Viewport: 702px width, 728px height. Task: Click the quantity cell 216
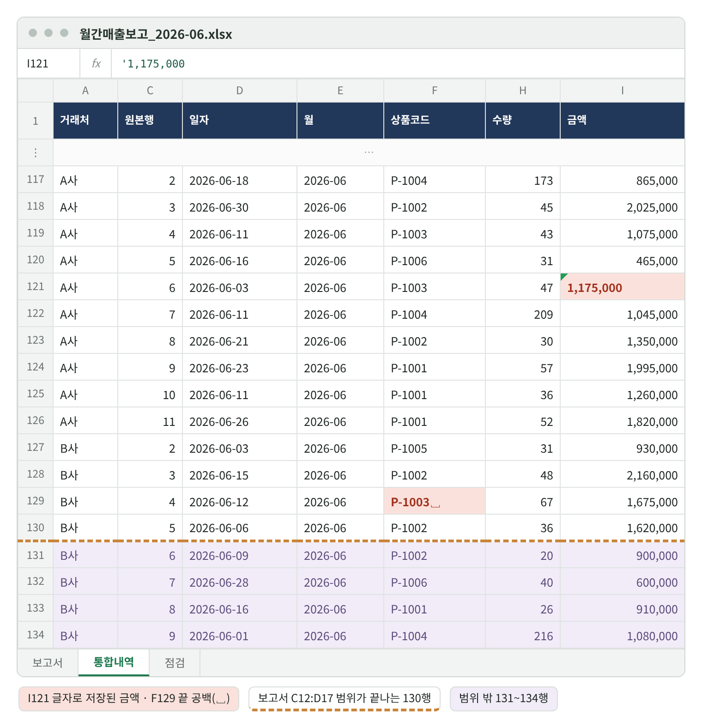click(x=523, y=635)
